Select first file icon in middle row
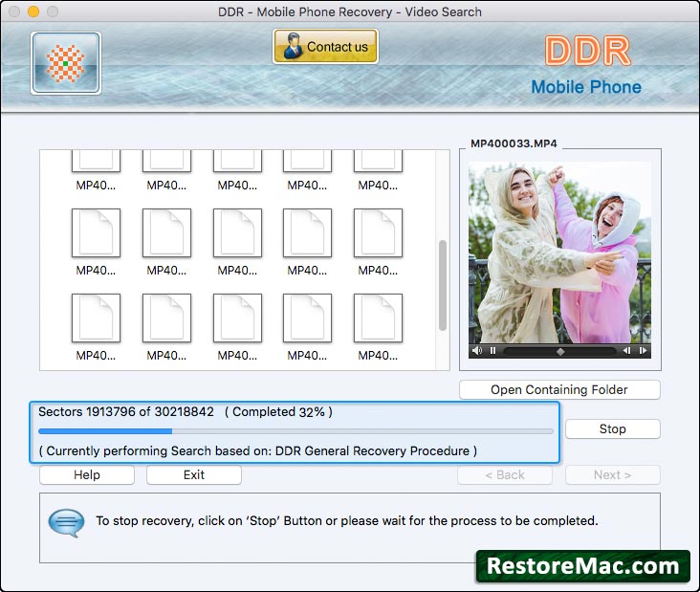 [x=96, y=232]
